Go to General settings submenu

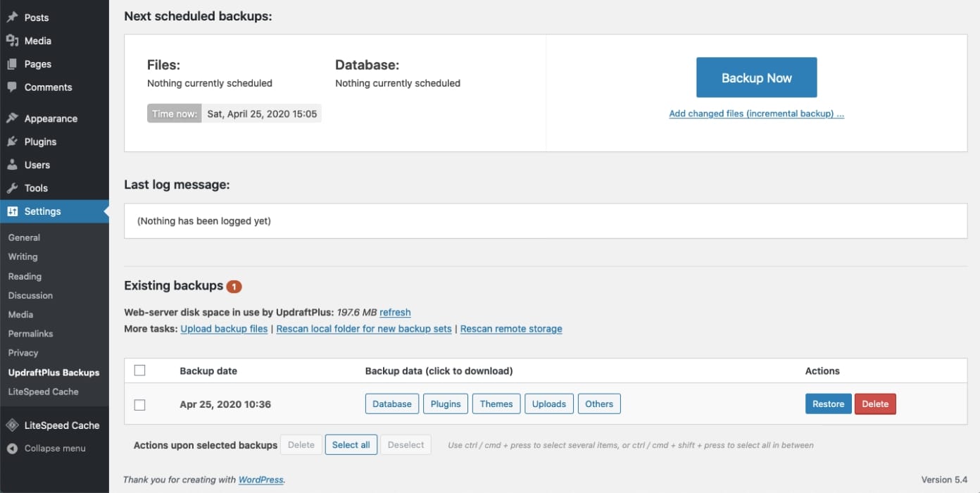24,238
